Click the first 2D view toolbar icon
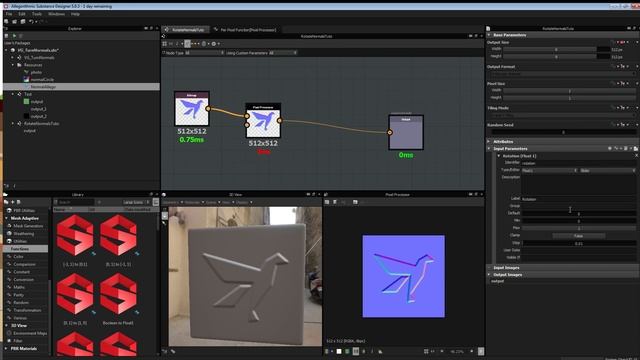This screenshot has height=360, width=640. point(327,202)
